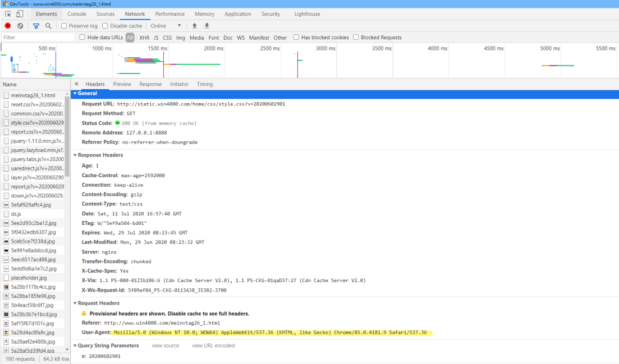The image size is (619, 364).
Task: Stop recording network log with red button
Action: (x=7, y=26)
